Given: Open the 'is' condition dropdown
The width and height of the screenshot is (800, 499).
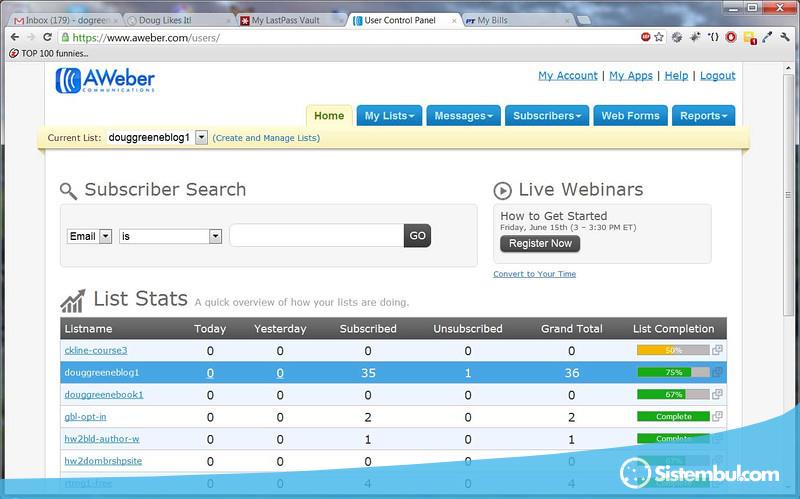Looking at the screenshot, I should 216,236.
